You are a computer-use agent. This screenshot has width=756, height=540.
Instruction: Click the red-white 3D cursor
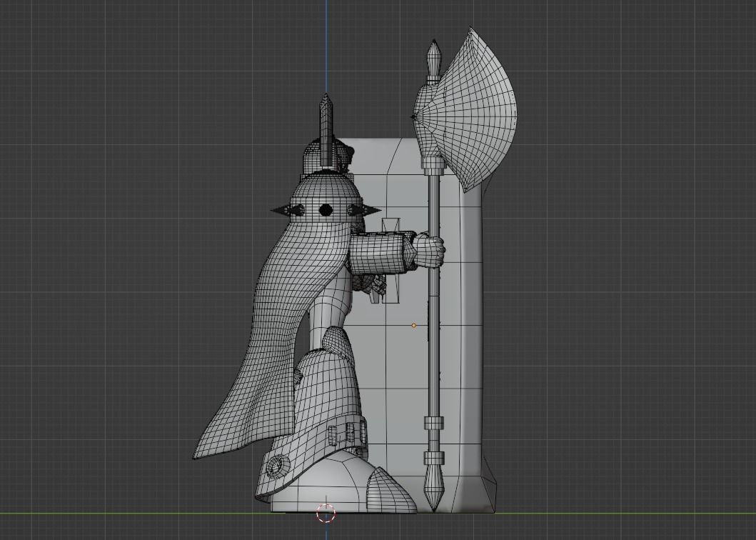tap(326, 513)
